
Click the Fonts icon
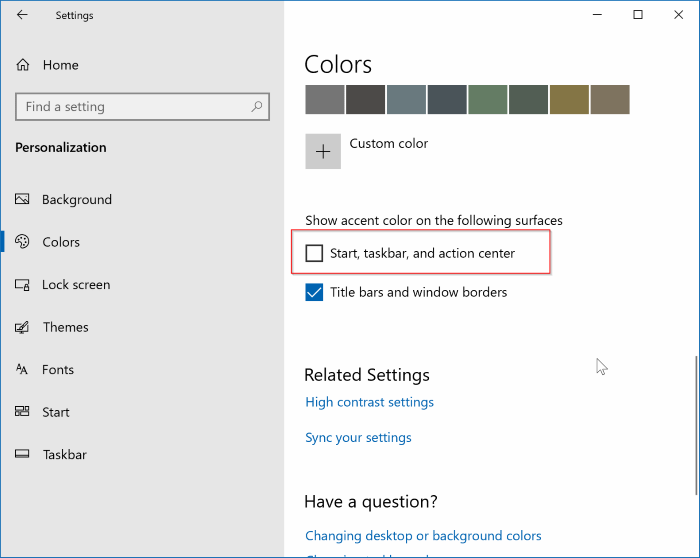(22, 369)
